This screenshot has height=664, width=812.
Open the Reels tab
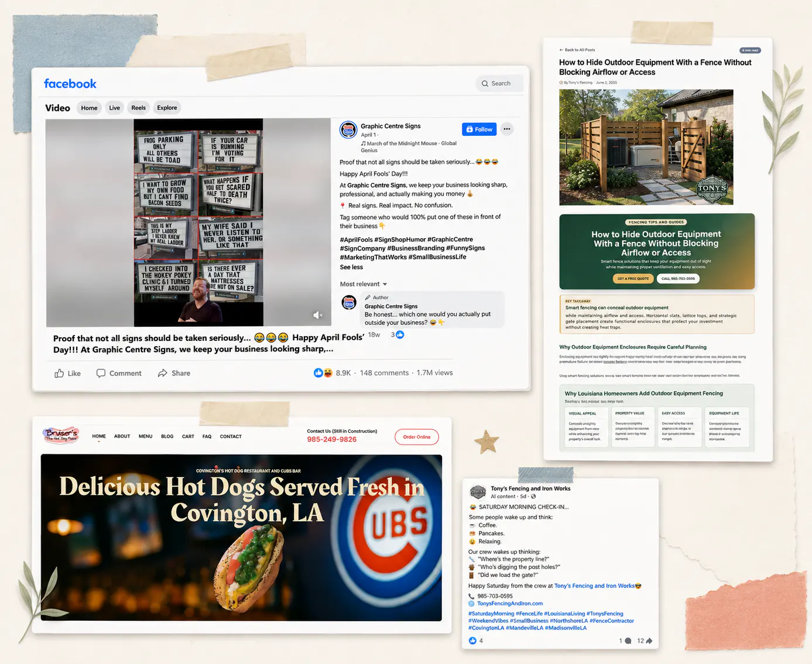139,108
